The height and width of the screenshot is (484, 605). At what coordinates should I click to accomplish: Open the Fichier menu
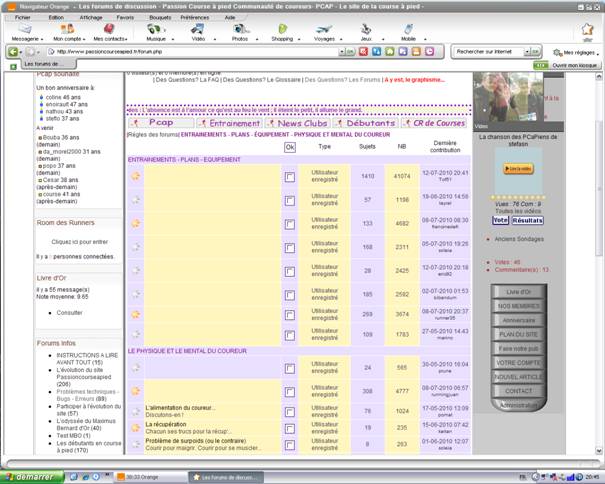[x=22, y=17]
